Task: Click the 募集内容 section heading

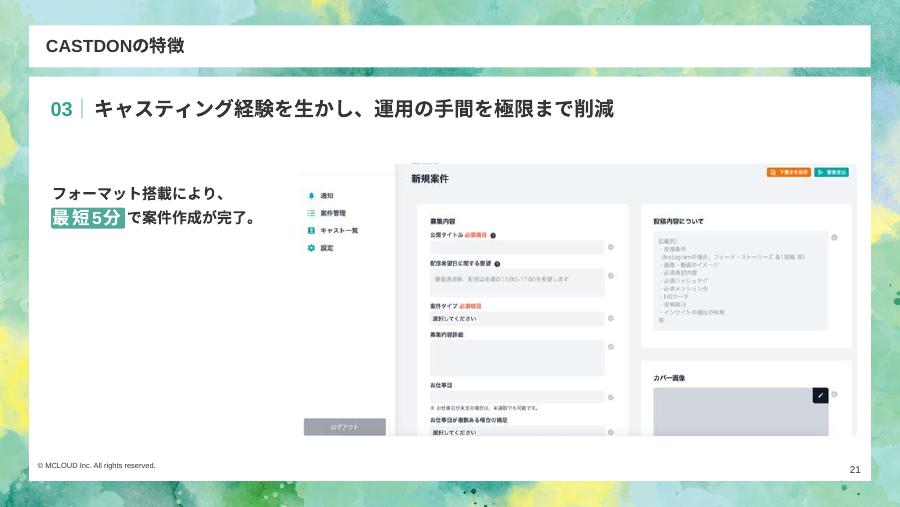Action: (x=443, y=221)
